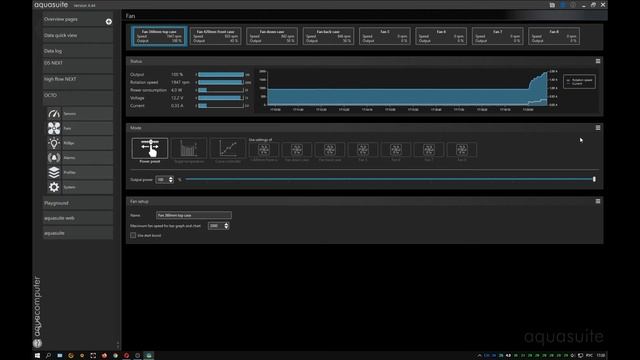Screen dimensions: 640x360
Task: Click the Output power value field
Action: 162,180
